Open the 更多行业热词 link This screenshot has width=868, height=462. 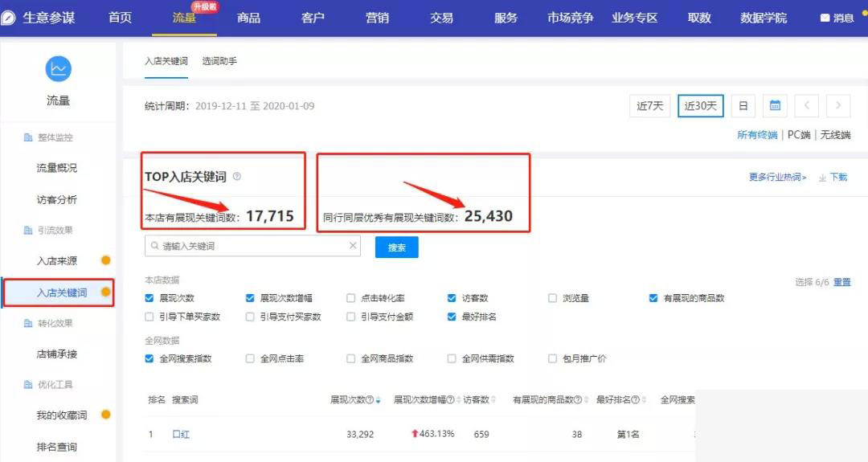click(777, 178)
